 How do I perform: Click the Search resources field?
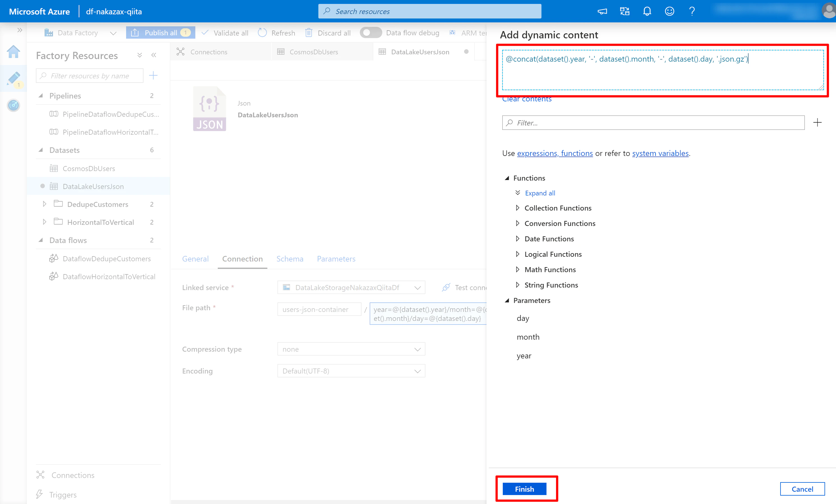pos(430,11)
